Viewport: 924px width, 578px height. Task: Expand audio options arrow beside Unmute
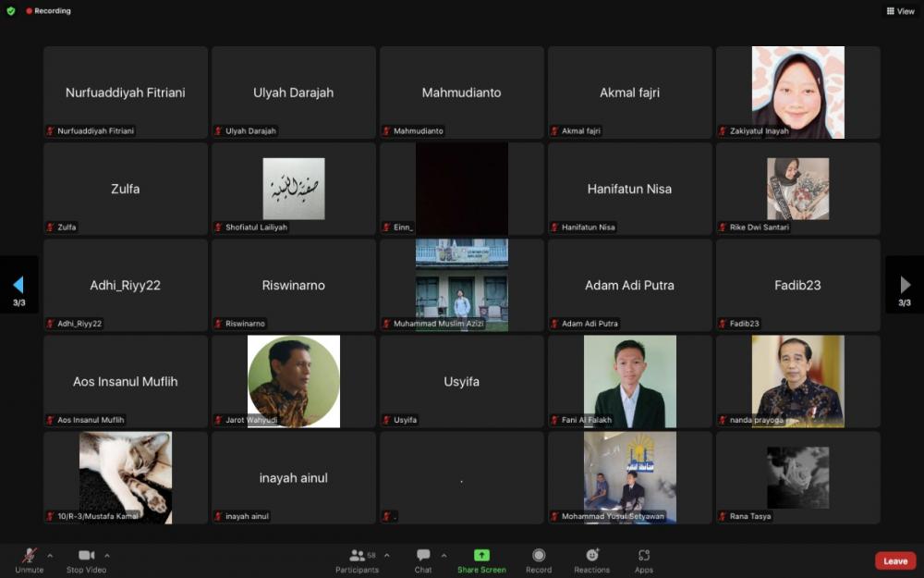tap(50, 556)
